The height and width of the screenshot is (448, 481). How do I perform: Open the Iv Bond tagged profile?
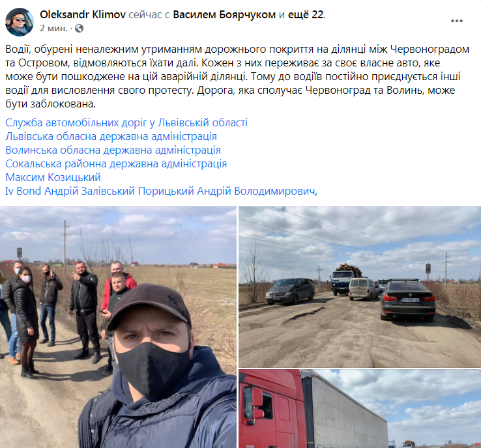coord(23,191)
